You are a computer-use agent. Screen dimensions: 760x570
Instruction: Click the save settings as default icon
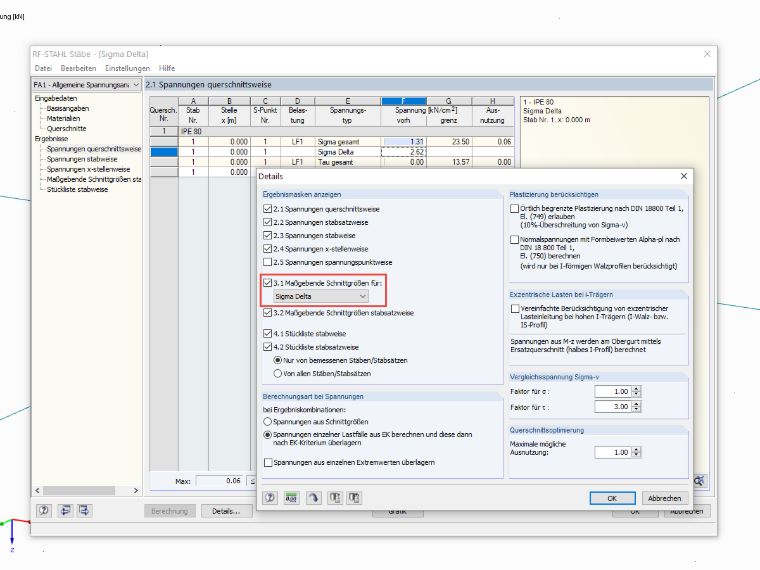click(x=354, y=498)
